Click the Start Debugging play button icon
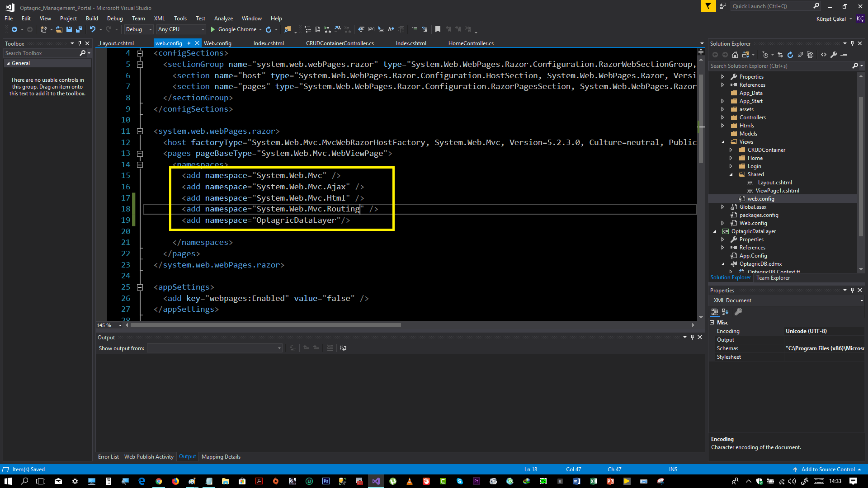The width and height of the screenshot is (868, 488). point(213,29)
